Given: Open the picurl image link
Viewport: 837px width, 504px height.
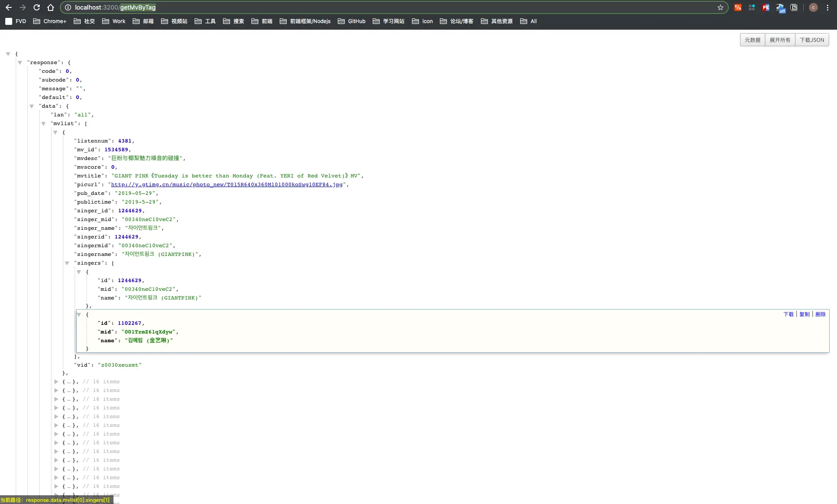Looking at the screenshot, I should 227,184.
